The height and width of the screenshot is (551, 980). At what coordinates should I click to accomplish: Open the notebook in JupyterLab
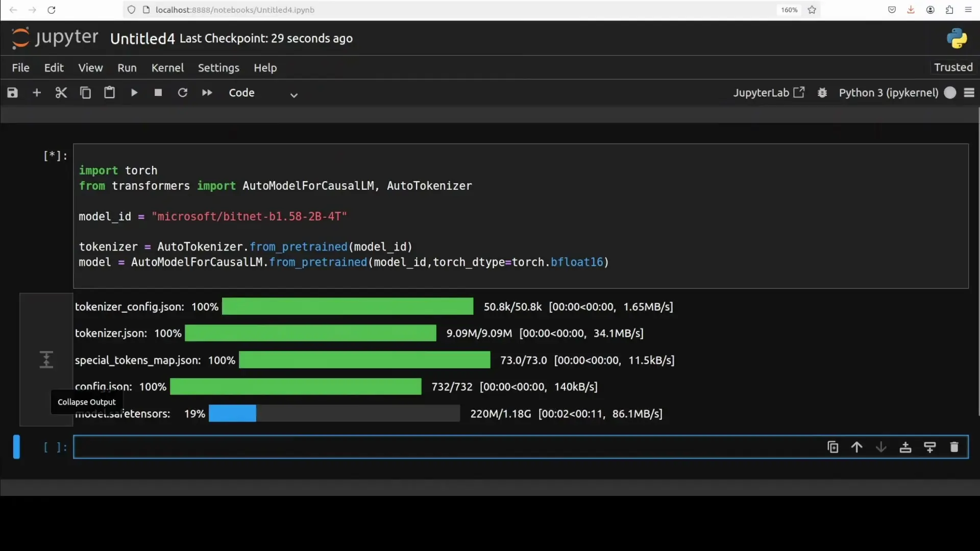click(769, 93)
